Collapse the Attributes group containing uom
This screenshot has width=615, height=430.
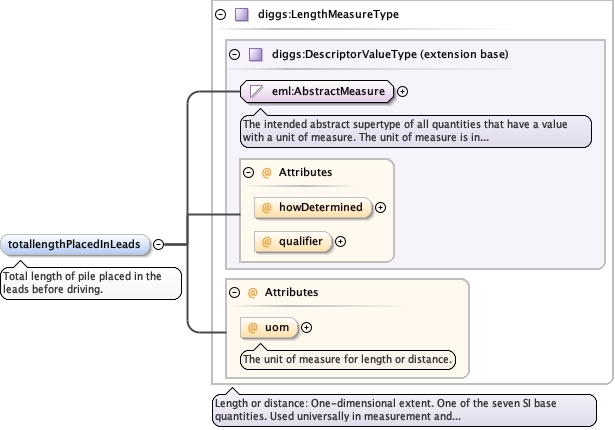point(234,292)
